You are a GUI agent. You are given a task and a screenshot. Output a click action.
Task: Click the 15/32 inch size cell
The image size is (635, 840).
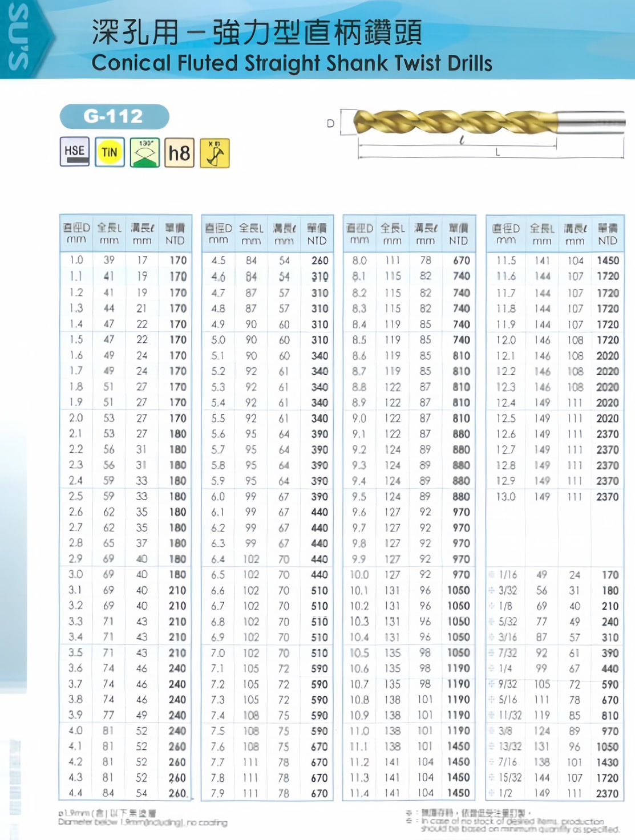(510, 778)
